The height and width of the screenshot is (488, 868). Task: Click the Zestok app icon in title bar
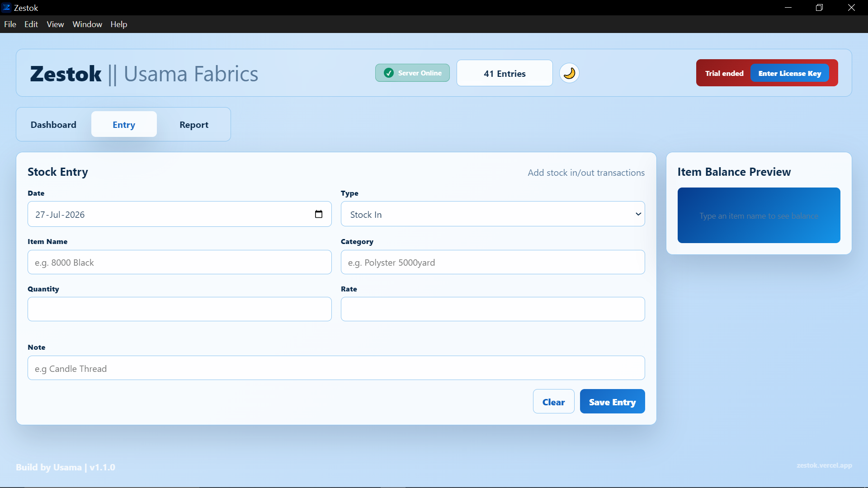click(x=7, y=8)
